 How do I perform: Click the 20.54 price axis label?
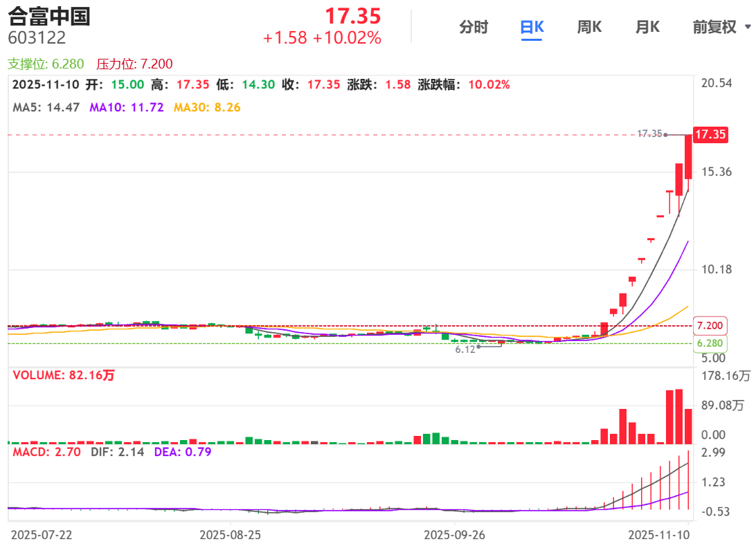pyautogui.click(x=717, y=84)
